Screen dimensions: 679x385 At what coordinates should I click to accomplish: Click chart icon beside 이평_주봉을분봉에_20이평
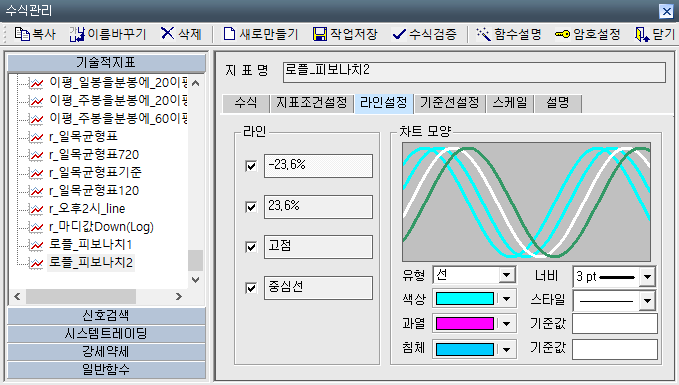coord(37,101)
